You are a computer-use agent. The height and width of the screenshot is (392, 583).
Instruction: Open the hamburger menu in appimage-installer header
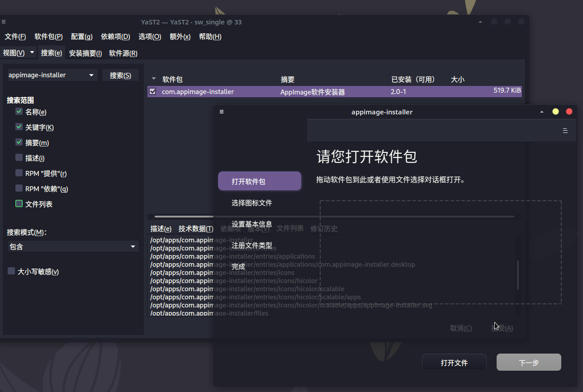(x=565, y=131)
